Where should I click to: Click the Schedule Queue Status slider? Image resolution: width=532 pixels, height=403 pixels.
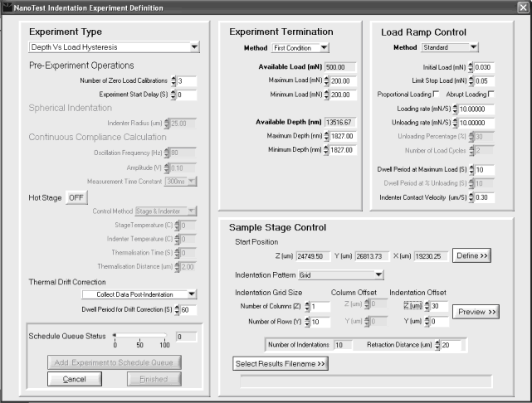click(139, 336)
